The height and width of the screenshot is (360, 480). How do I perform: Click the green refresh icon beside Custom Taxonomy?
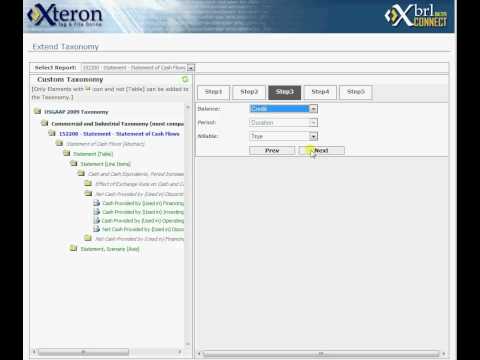[x=185, y=79]
